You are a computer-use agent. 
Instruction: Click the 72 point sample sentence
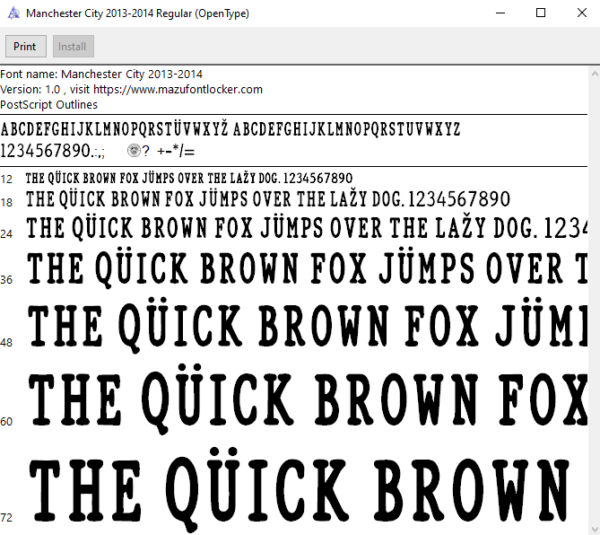(x=298, y=490)
